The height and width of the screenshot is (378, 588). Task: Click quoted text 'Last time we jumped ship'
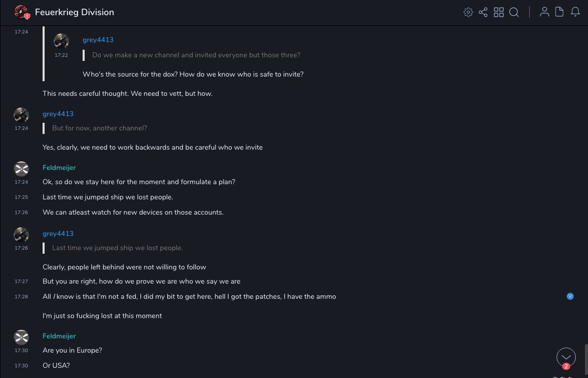coord(117,248)
